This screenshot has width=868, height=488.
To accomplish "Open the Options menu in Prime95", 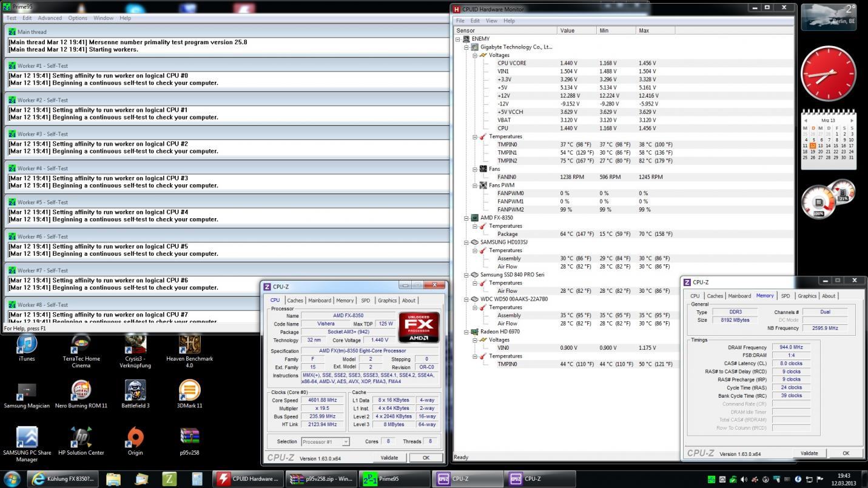I will click(78, 18).
